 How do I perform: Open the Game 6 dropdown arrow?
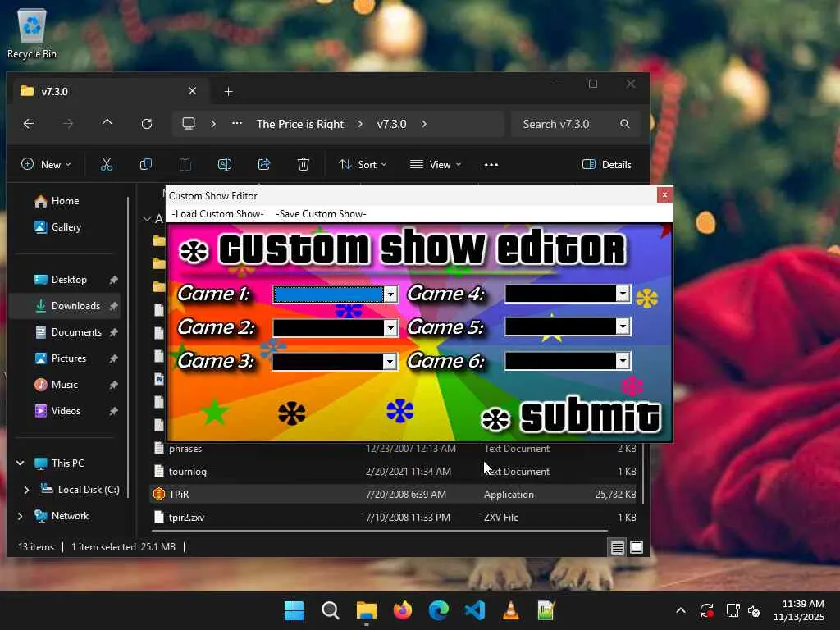(623, 361)
